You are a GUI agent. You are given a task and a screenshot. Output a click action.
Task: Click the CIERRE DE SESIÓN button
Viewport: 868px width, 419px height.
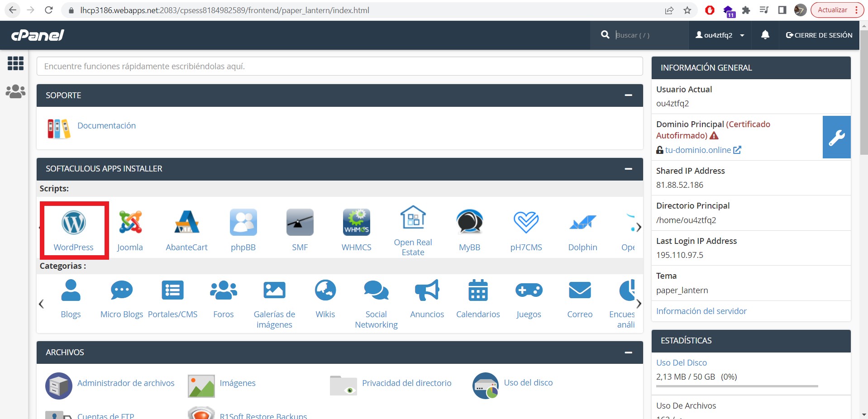819,35
